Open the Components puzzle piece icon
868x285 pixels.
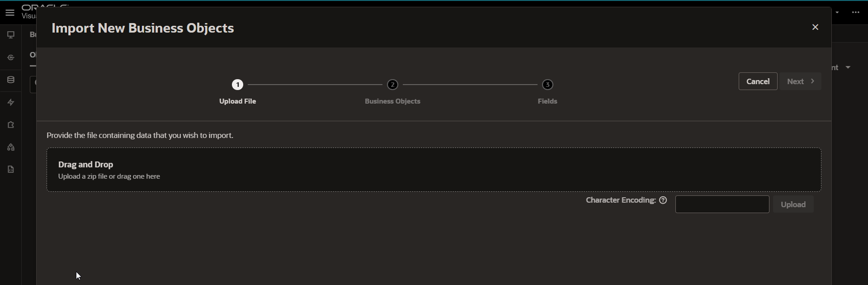tap(11, 125)
